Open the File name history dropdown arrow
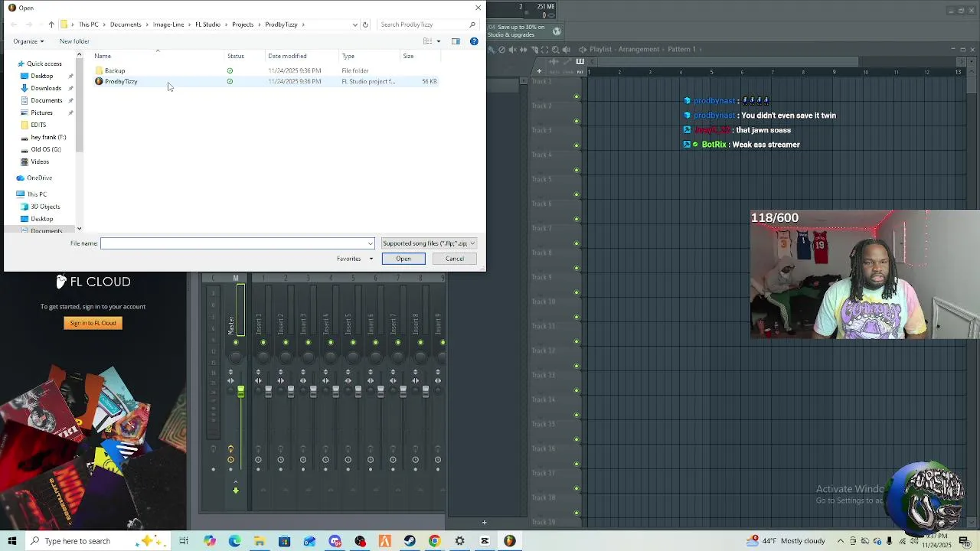Viewport: 980px width, 551px height. tap(371, 243)
